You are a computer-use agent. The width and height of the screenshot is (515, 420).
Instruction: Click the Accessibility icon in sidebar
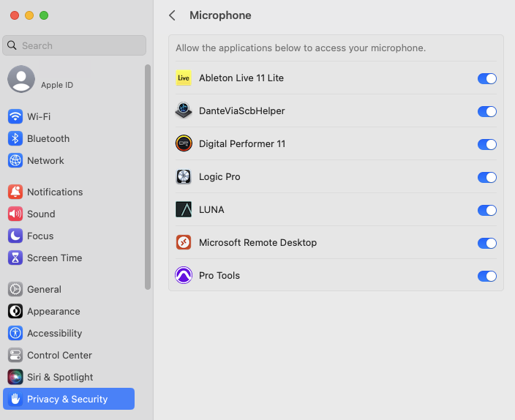pos(15,333)
